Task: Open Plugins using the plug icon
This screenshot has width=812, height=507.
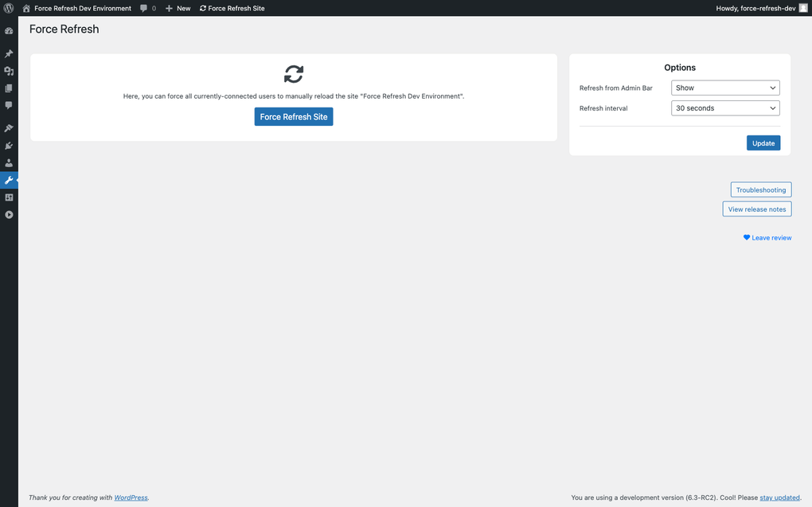Action: click(9, 145)
